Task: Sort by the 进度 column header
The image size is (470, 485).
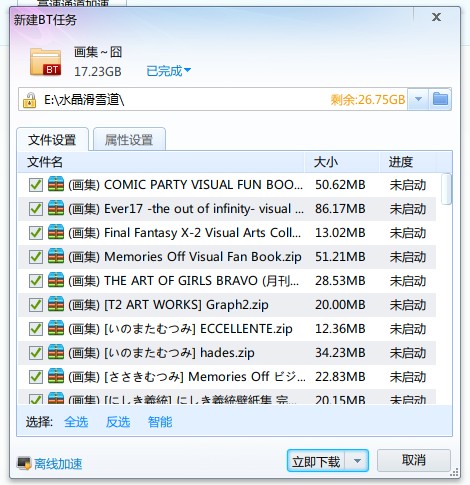Action: coord(408,162)
